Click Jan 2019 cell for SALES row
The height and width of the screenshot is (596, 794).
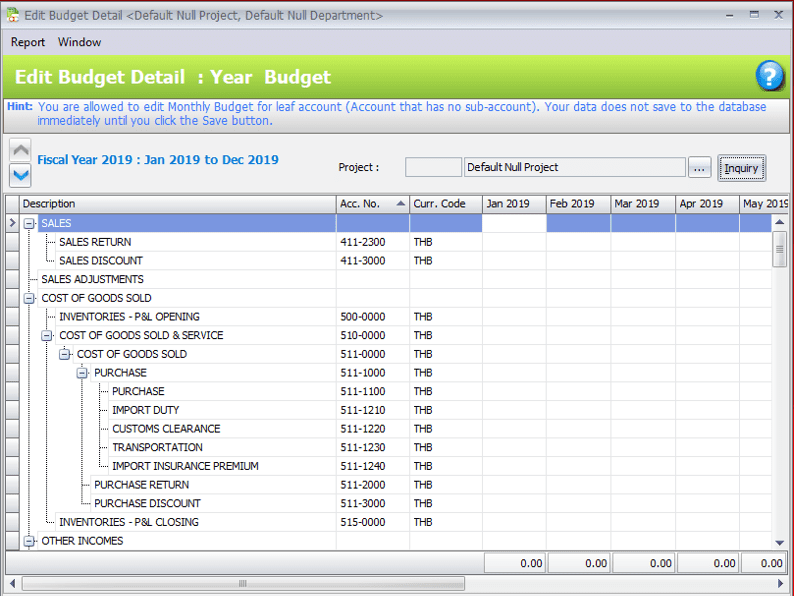[514, 223]
